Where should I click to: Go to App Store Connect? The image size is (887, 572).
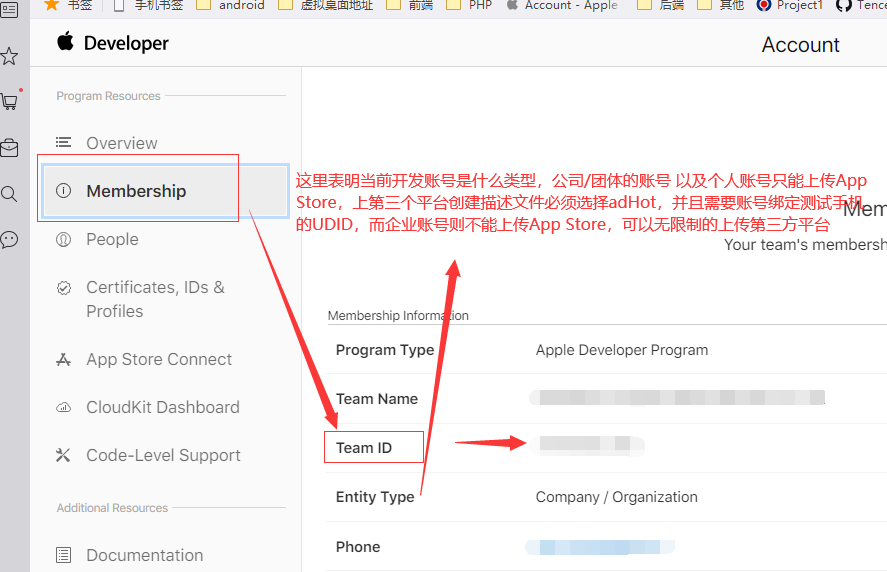[x=159, y=359]
